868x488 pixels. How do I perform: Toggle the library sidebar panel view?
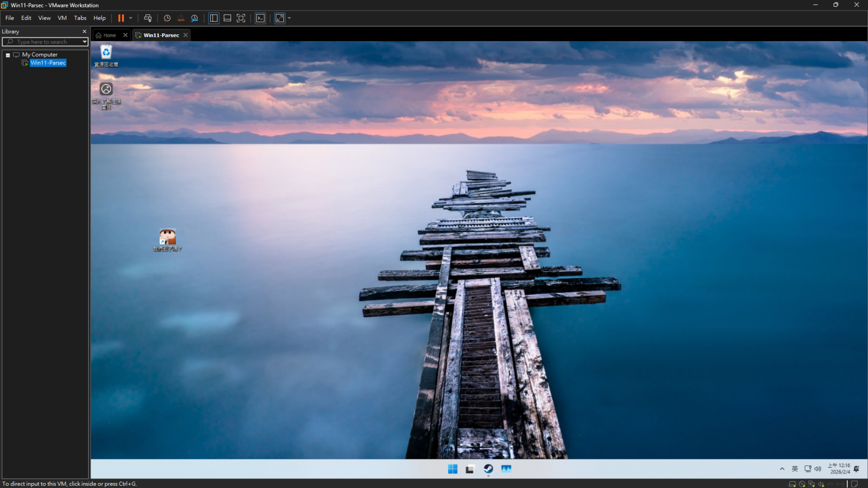tap(214, 18)
